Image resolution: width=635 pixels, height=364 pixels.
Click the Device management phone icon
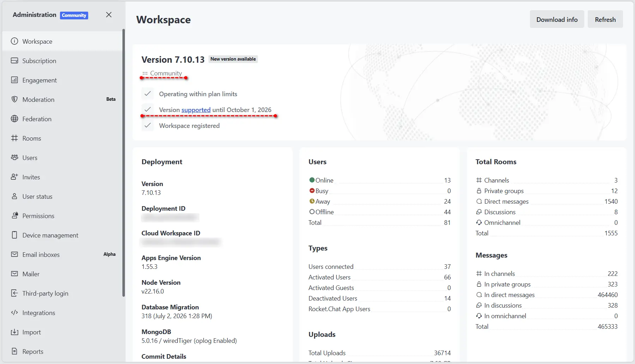pyautogui.click(x=14, y=235)
